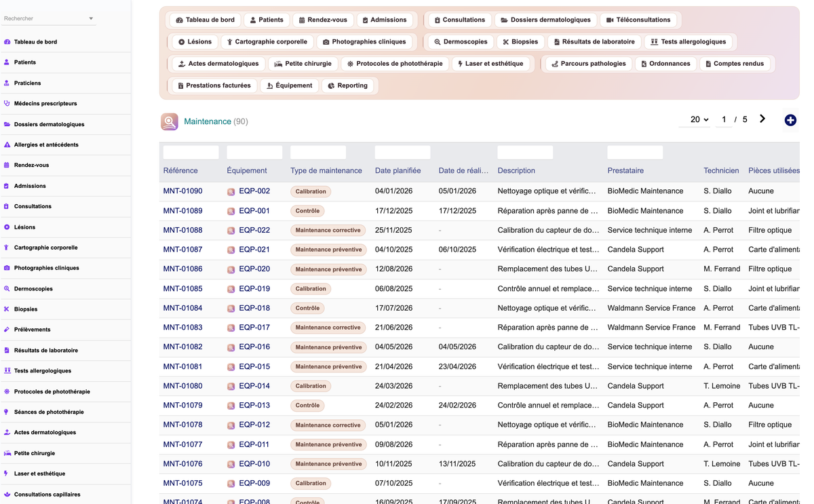This screenshot has width=814, height=504.
Task: Click the Biopsies scissors icon in the sidebar
Action: (7, 309)
